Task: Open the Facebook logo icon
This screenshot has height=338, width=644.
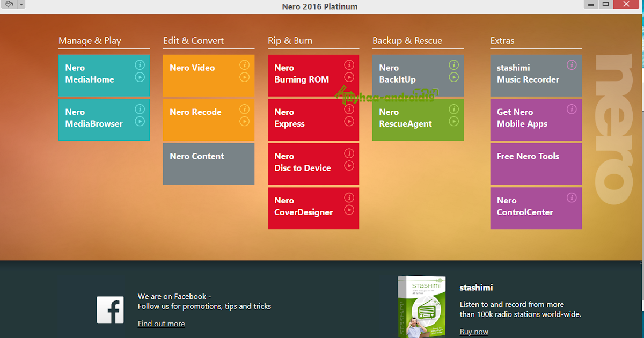Action: 111,310
